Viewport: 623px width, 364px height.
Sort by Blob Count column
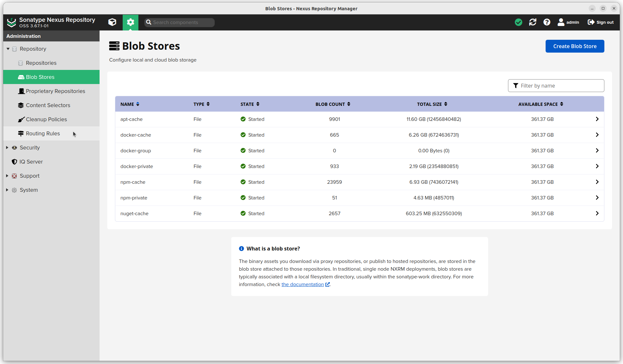(333, 104)
